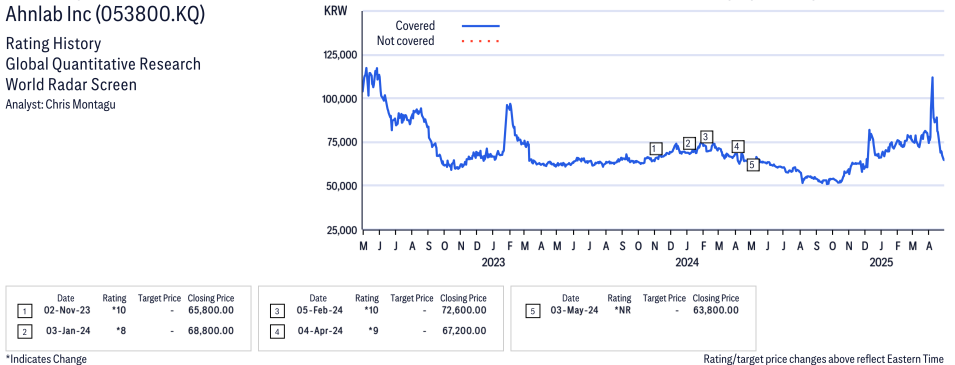Screen dimensions: 955x365
Task: Click the Not covered legend label
Action: pyautogui.click(x=406, y=41)
